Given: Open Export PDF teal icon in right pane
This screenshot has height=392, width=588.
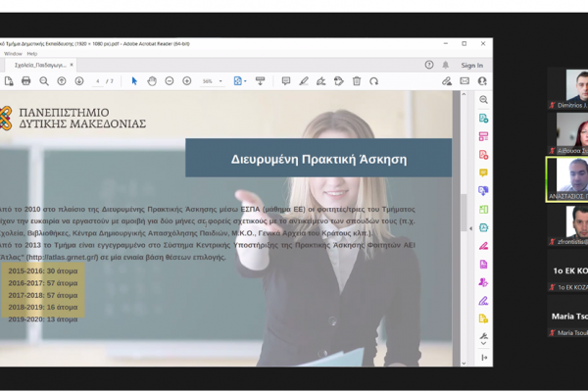Looking at the screenshot, I should coord(484,119).
